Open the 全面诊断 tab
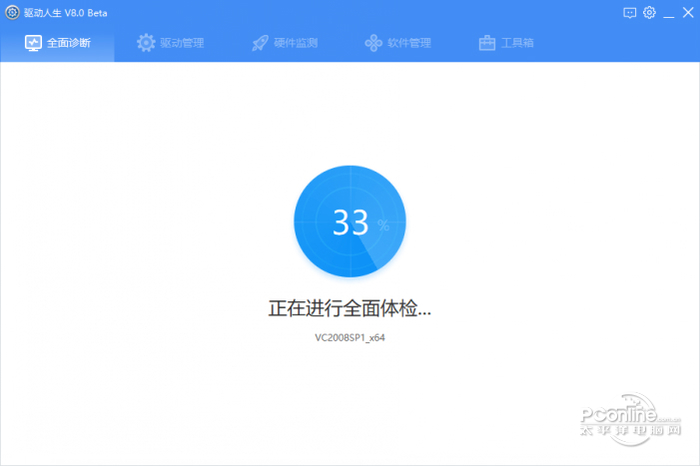This screenshot has height=466, width=700. 57,43
